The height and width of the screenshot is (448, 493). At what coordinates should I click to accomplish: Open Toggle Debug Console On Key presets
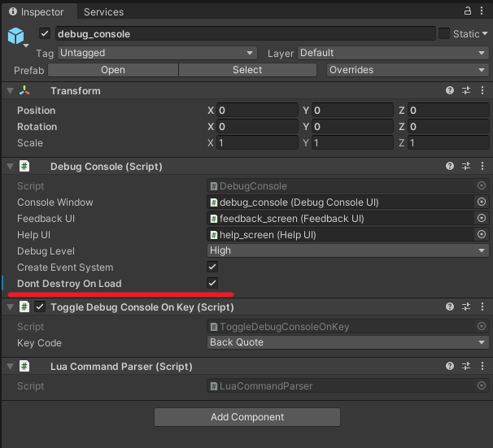(466, 307)
